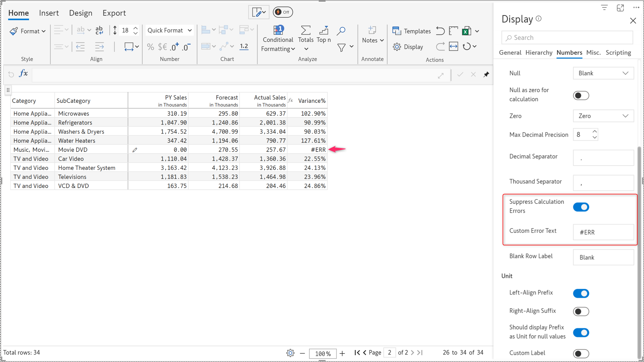Screen dimensions: 644x362
Task: Open the Display settings button
Action: point(408,47)
